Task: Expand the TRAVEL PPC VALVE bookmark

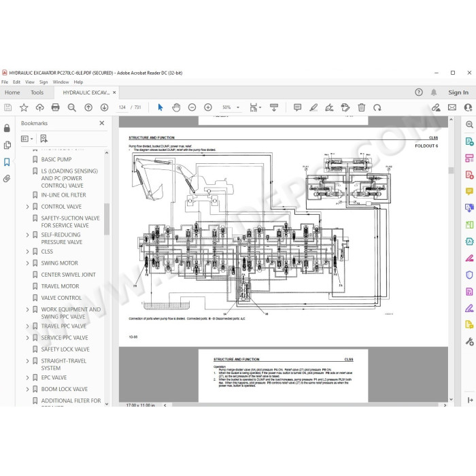Action: tap(27, 326)
